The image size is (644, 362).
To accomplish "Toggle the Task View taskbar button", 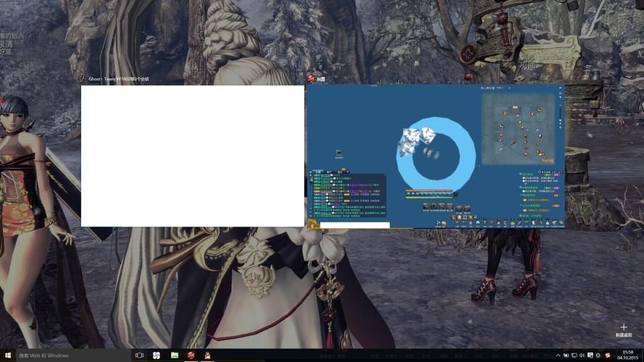I will (x=140, y=355).
